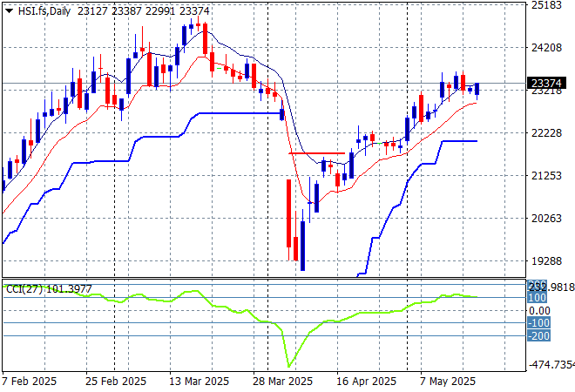Click the 13 Mar 2025 date label
The image size is (575, 392).
tap(200, 382)
